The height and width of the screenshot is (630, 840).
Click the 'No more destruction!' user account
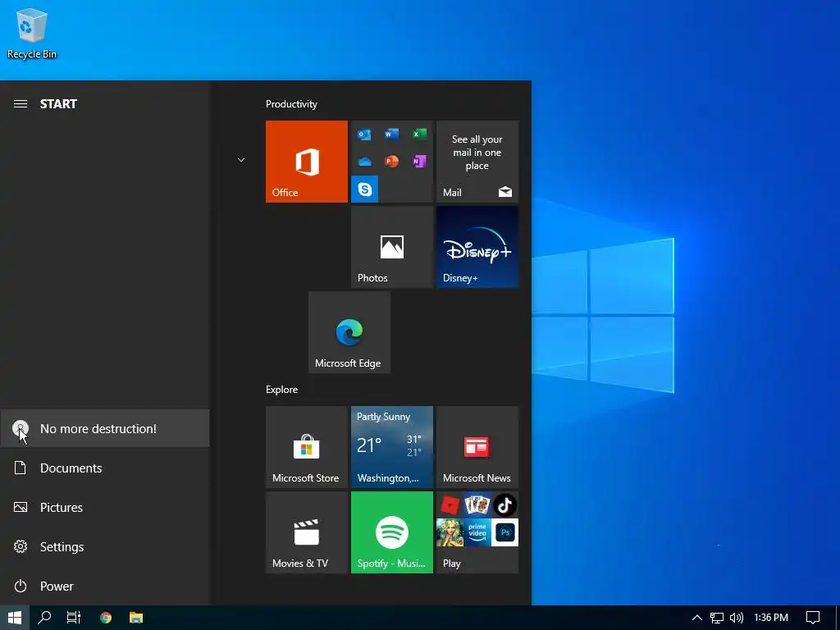(x=105, y=428)
